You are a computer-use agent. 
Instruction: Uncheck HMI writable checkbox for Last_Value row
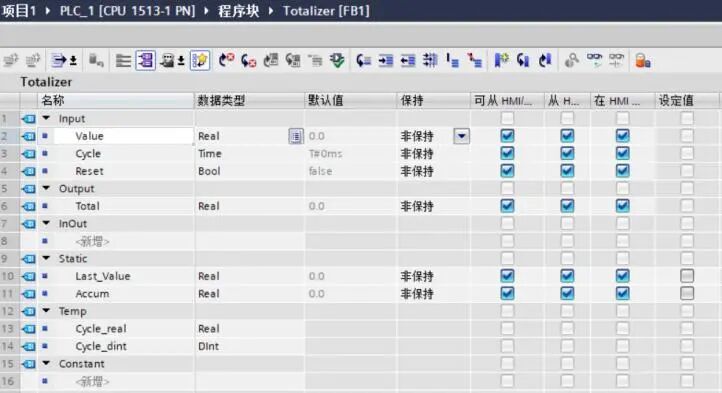click(567, 276)
